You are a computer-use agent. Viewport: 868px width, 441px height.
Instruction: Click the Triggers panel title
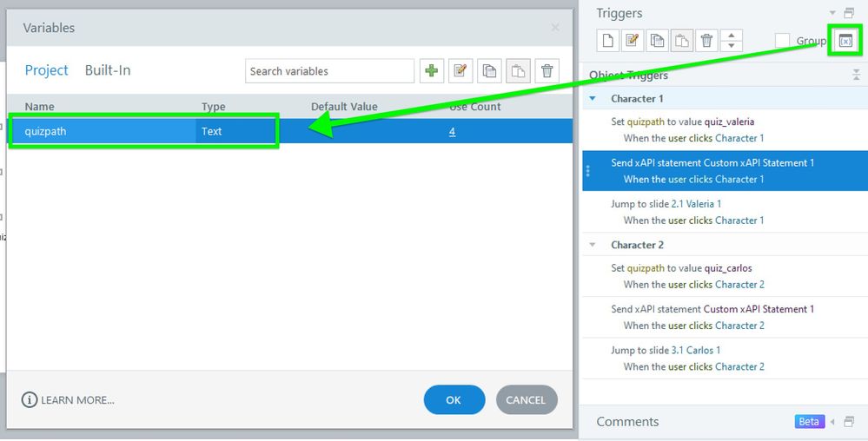click(620, 13)
